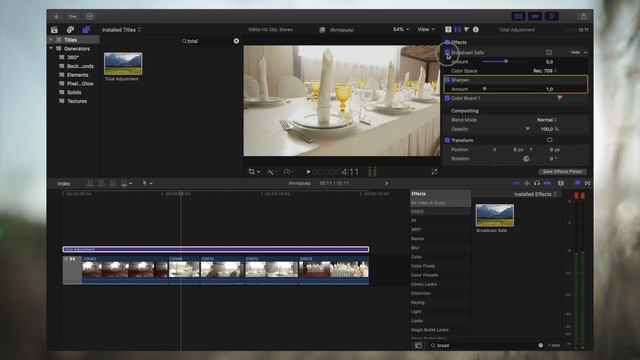Toggle the headphone audio skimming icon
Image resolution: width=640 pixels, height=360 pixels.
coord(537,183)
